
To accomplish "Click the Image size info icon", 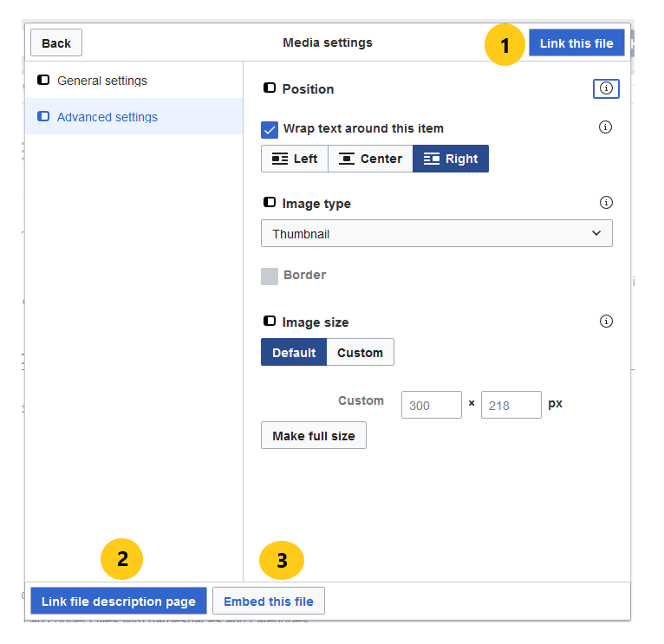I will [606, 322].
